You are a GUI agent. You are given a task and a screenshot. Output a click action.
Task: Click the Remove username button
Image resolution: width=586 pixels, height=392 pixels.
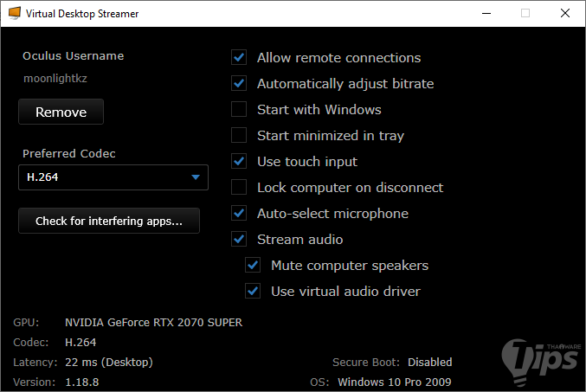click(61, 112)
